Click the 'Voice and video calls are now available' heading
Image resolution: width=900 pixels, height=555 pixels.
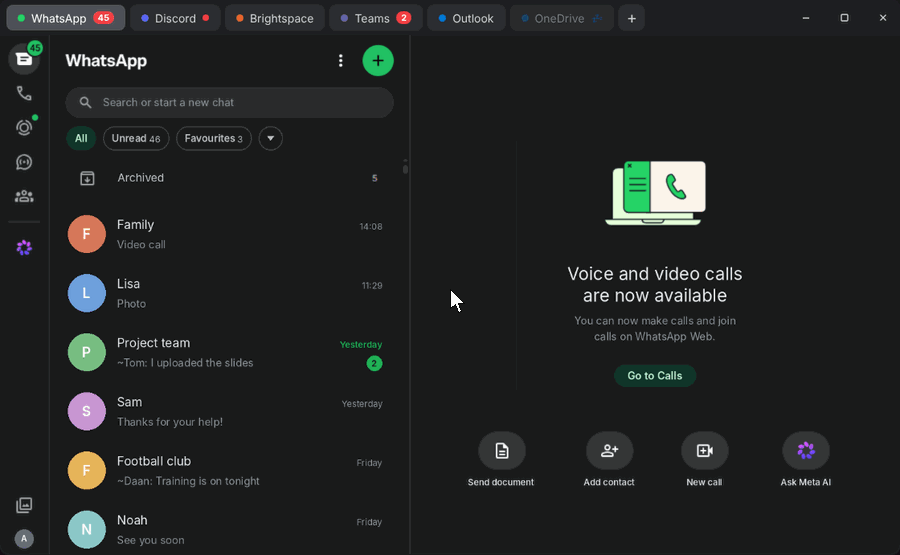click(x=655, y=285)
